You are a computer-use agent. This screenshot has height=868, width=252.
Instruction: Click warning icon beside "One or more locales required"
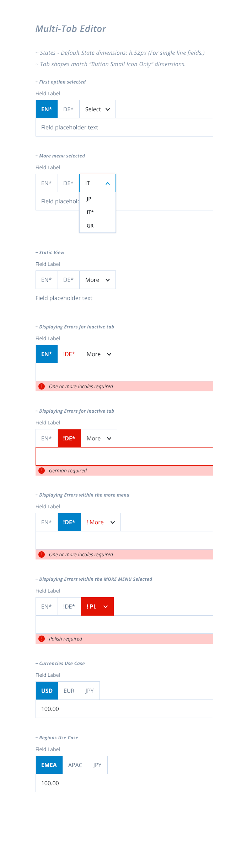pyautogui.click(x=41, y=386)
